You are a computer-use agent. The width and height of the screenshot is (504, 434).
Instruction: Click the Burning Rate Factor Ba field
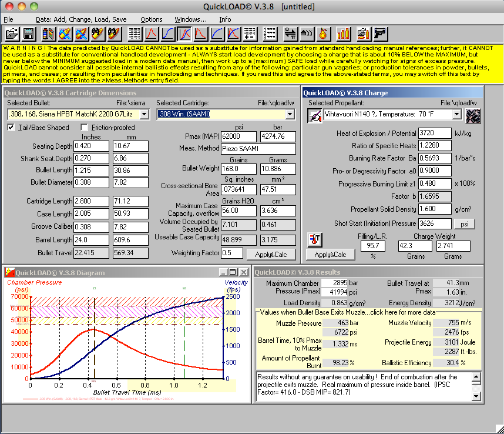click(x=435, y=158)
